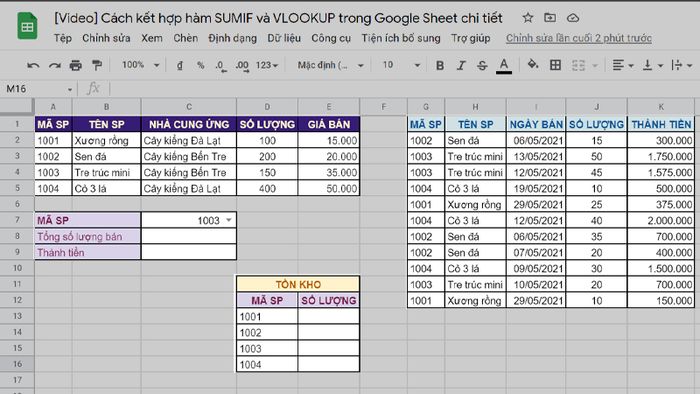
Task: Open the Công cụ menu
Action: point(331,38)
